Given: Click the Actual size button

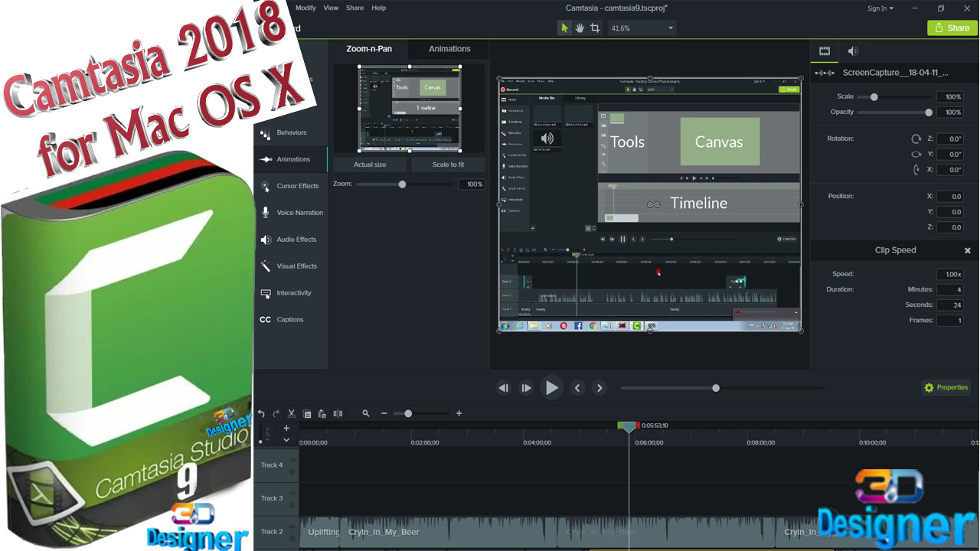Looking at the screenshot, I should coord(370,165).
